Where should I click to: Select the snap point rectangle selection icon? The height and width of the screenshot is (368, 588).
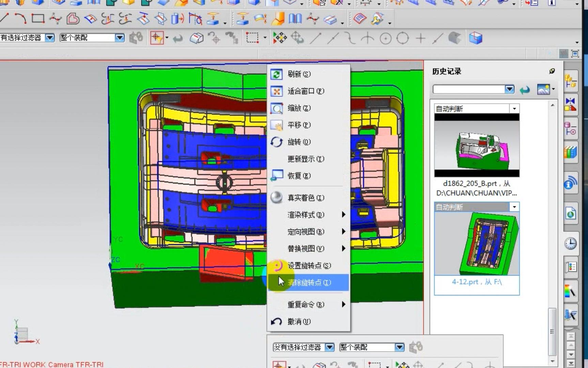point(252,38)
